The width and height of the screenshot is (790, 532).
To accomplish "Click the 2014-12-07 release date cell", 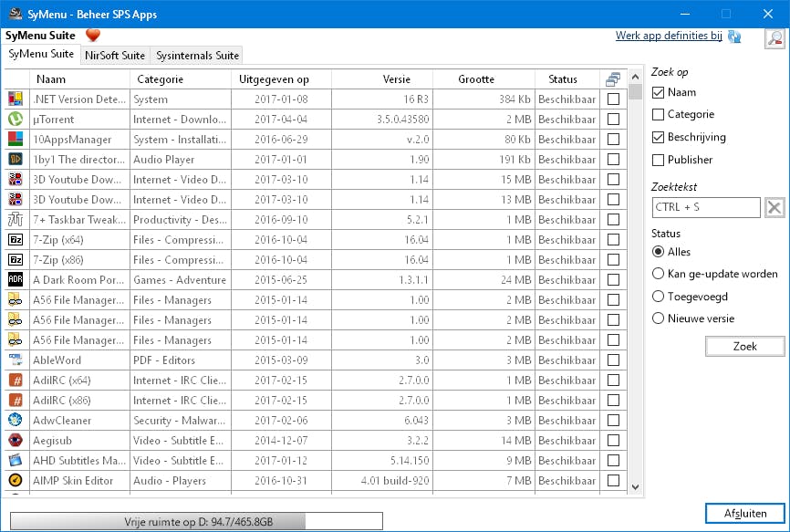I will pyautogui.click(x=281, y=441).
